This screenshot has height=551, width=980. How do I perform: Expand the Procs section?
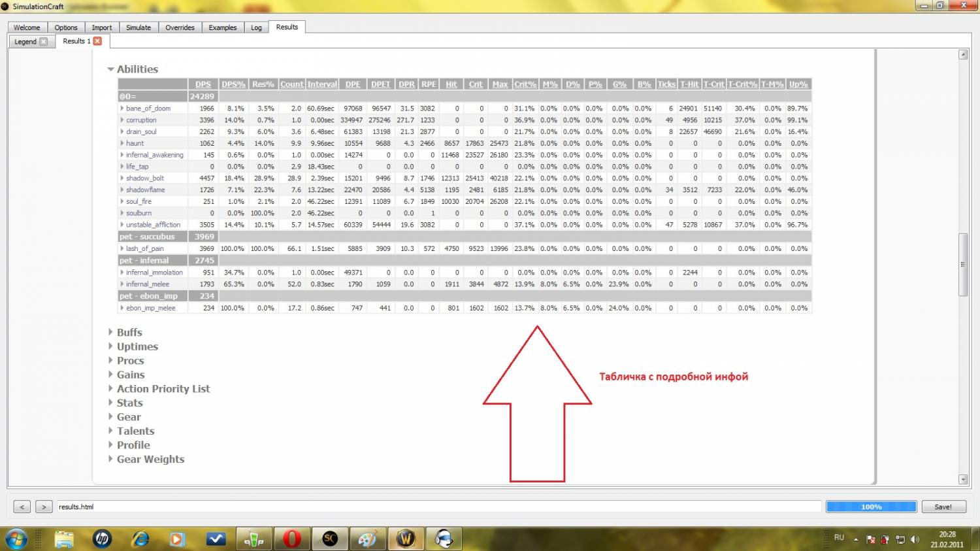click(x=110, y=360)
